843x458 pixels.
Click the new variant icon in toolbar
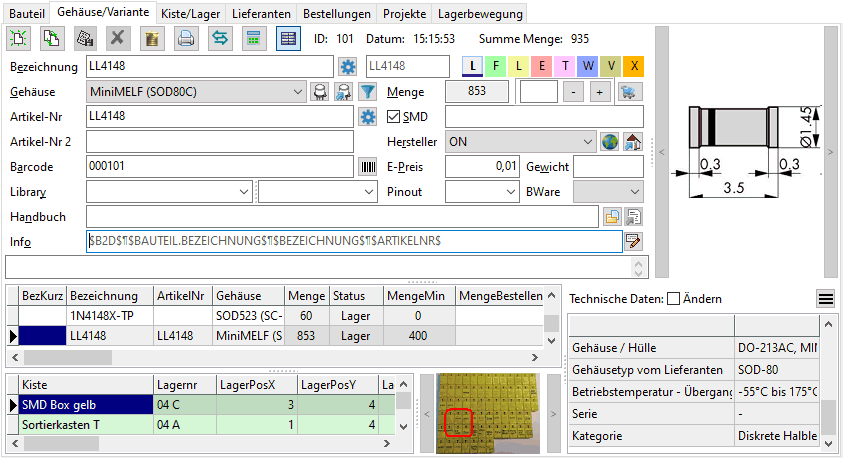click(x=20, y=39)
